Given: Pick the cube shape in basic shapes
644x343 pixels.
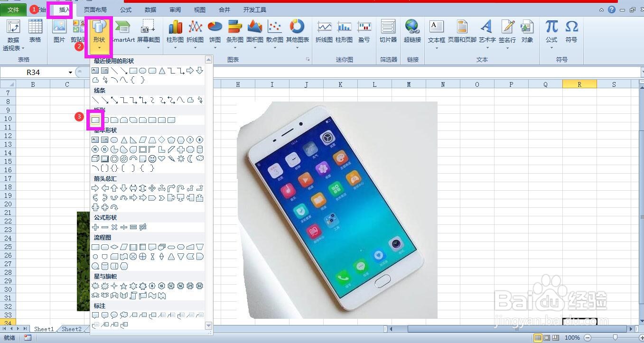Looking at the screenshot, I should (x=95, y=158).
